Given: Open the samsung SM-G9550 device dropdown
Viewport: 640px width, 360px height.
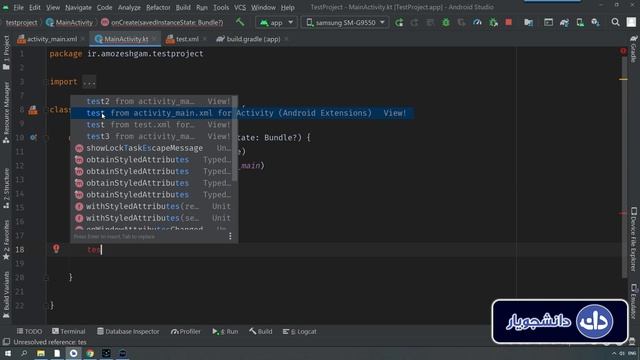Looking at the screenshot, I should 345,22.
